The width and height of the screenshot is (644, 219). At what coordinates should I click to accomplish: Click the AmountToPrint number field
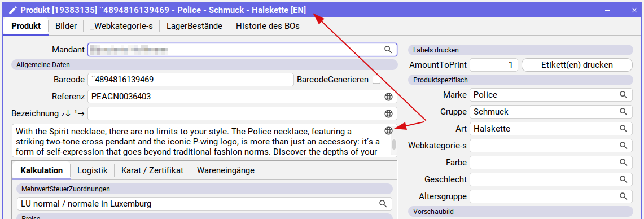click(x=494, y=65)
